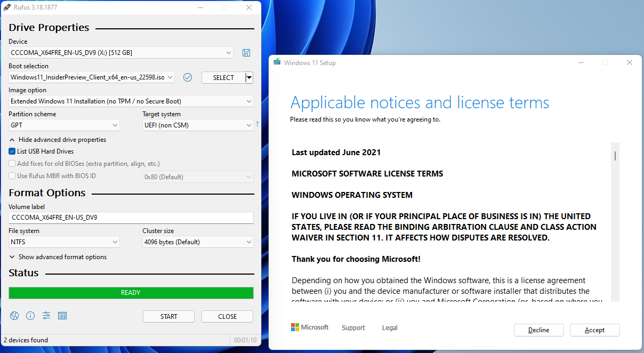The image size is (644, 353).
Task: Collapse Hide advanced drive properties
Action: [58, 140]
